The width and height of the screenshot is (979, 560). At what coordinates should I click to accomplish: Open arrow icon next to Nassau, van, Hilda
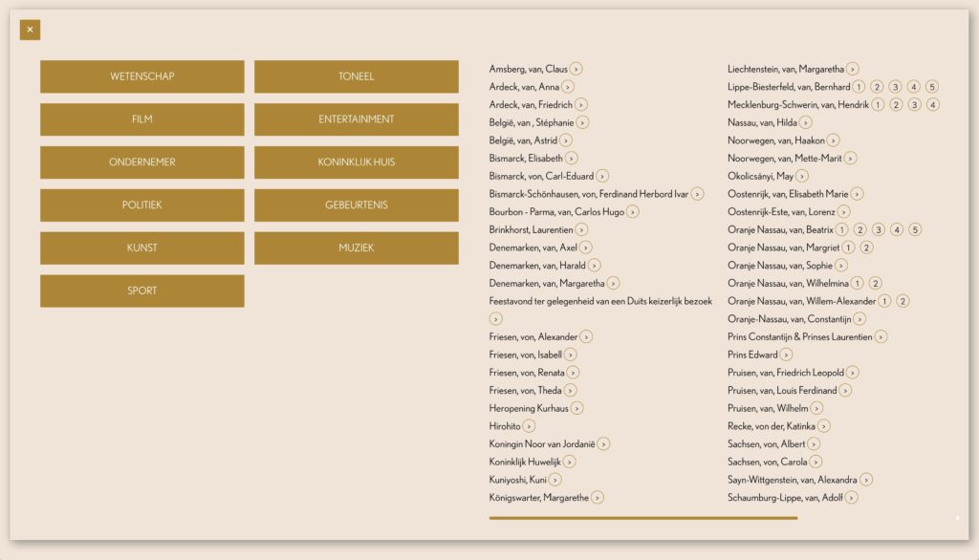[x=806, y=122]
